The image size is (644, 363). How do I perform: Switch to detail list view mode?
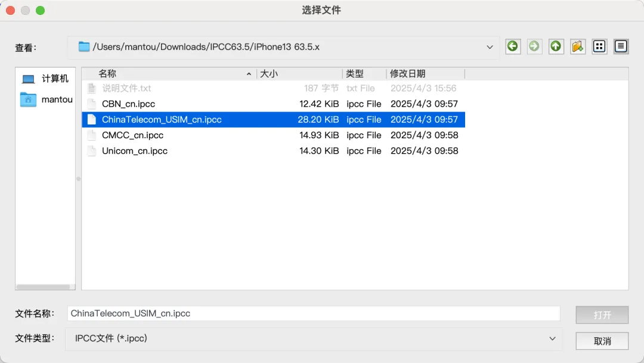click(x=621, y=46)
